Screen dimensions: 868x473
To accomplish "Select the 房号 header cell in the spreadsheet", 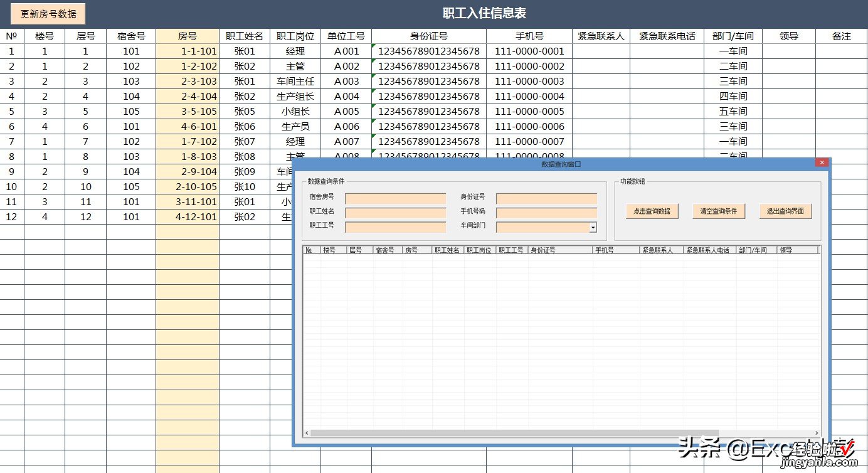I will coord(188,36).
